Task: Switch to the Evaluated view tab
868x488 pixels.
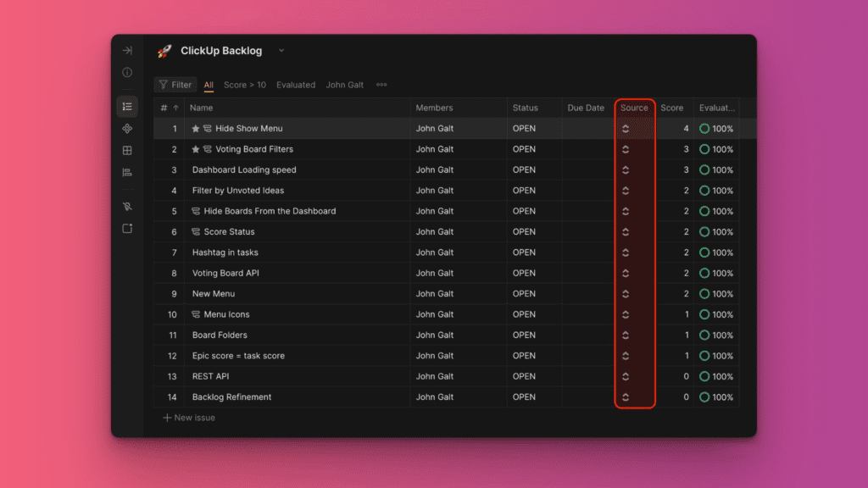Action: pyautogui.click(x=296, y=85)
